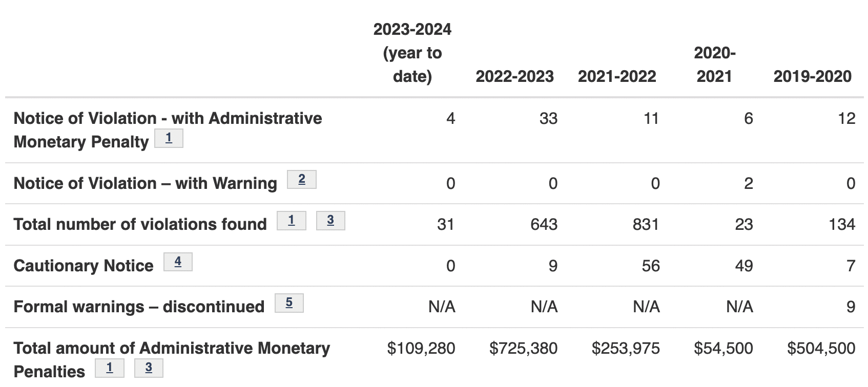
Task: Click the 2020-2021 column header
Action: click(x=714, y=64)
